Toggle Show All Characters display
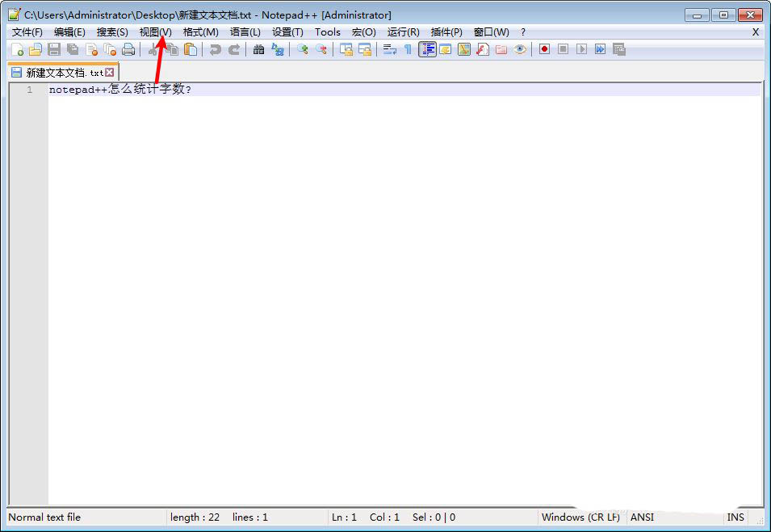The width and height of the screenshot is (771, 532). click(x=408, y=49)
